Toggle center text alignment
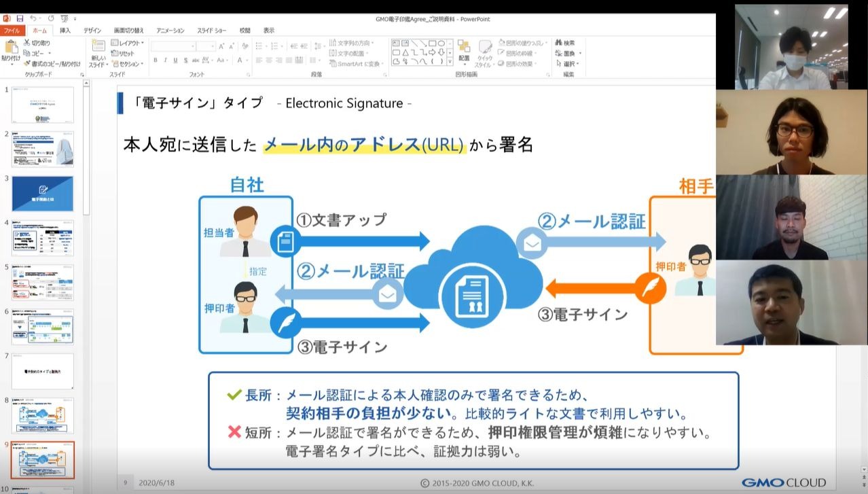The height and width of the screenshot is (494, 868). (270, 60)
